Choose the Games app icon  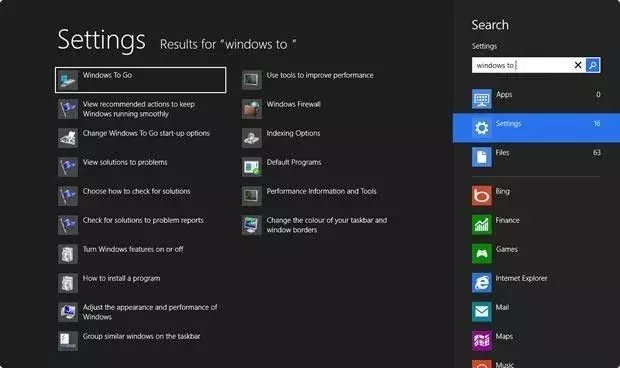[482, 254]
